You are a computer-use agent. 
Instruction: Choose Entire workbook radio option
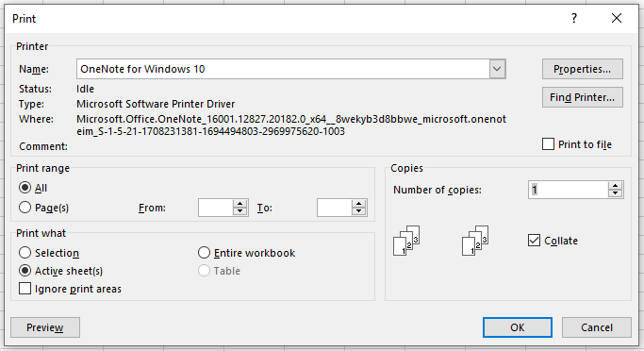tap(204, 252)
